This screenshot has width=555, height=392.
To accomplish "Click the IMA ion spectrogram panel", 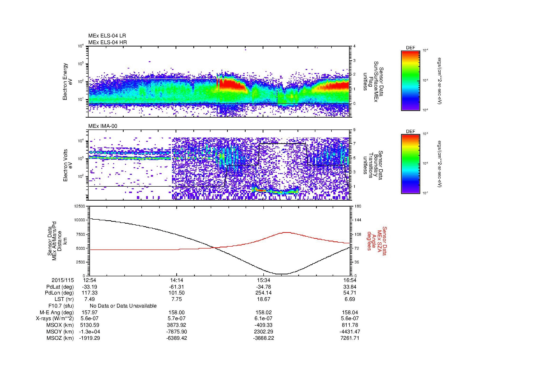I will pyautogui.click(x=219, y=165).
